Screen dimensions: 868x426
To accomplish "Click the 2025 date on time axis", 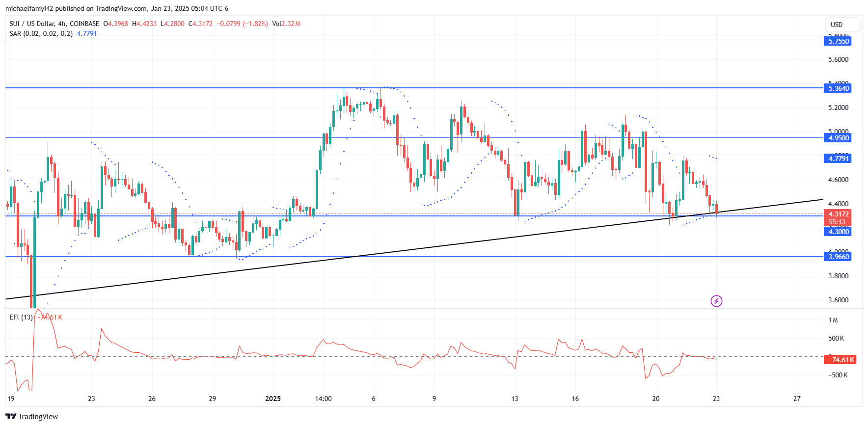I will click(272, 399).
